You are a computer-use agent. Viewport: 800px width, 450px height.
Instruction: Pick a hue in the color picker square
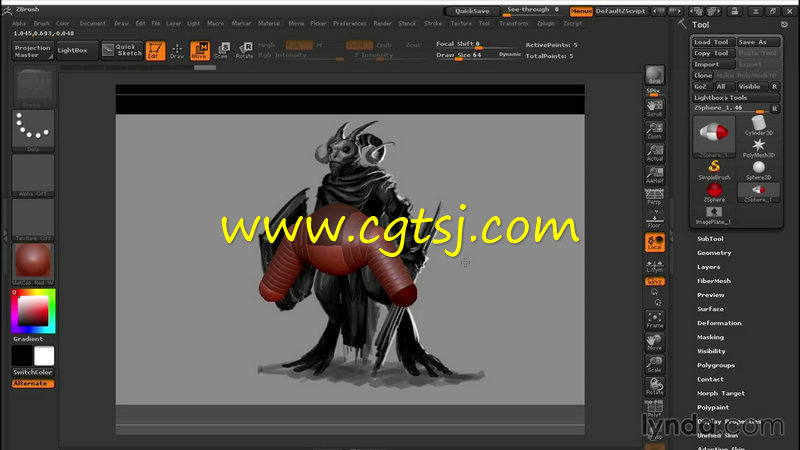click(x=33, y=311)
